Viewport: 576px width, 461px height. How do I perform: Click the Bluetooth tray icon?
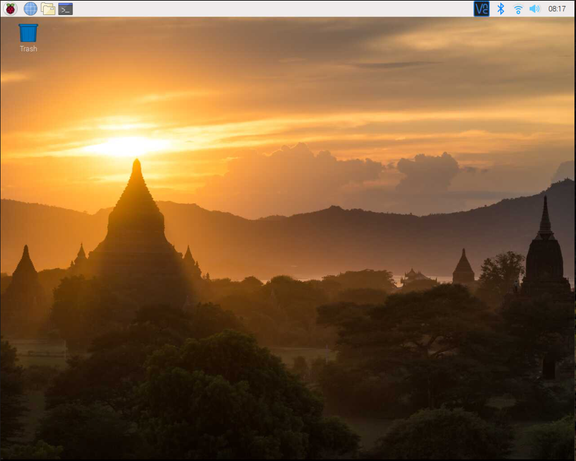(x=501, y=8)
